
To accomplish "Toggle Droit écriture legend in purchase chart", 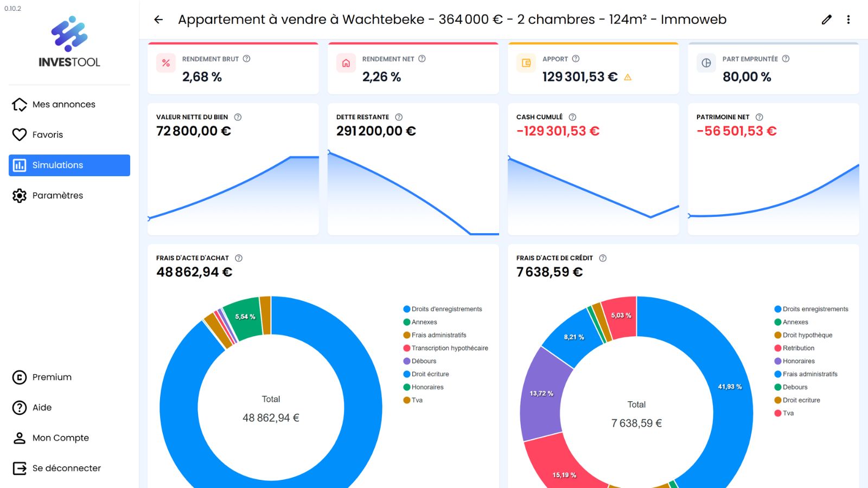I will (426, 374).
